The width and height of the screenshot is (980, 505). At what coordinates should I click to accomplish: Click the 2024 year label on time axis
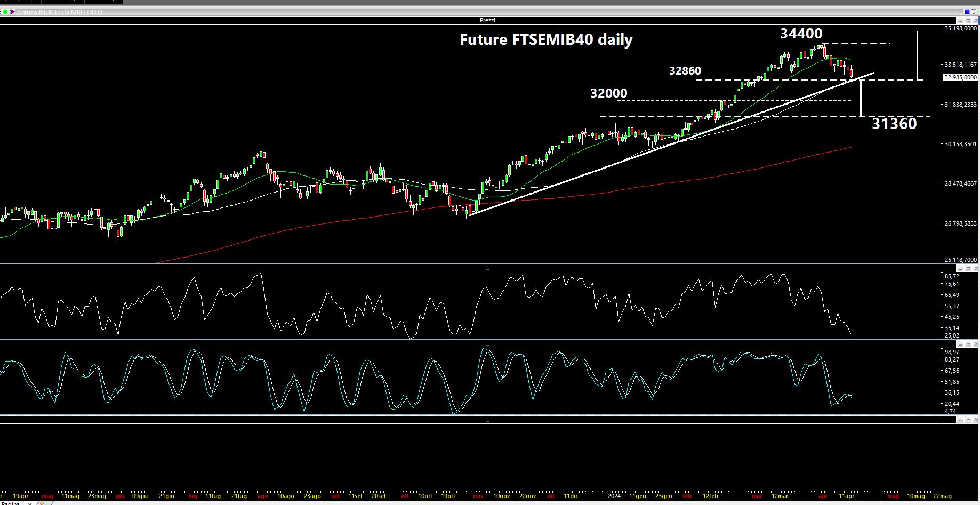(x=614, y=496)
